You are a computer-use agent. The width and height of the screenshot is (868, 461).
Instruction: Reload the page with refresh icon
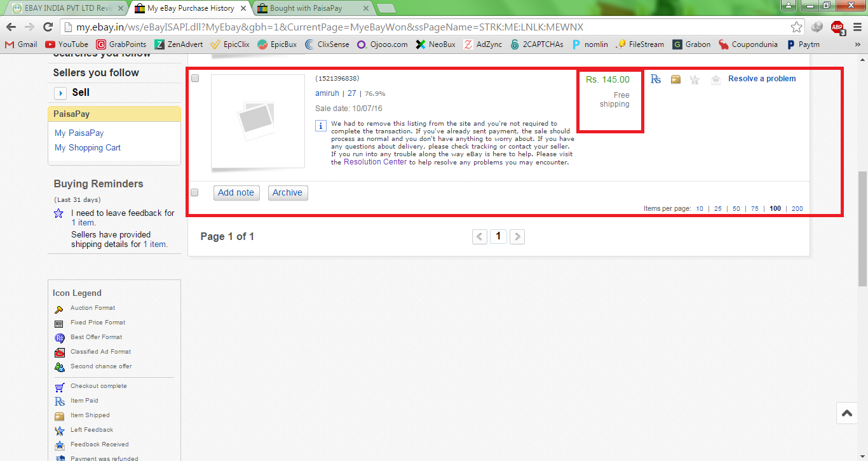tap(48, 27)
